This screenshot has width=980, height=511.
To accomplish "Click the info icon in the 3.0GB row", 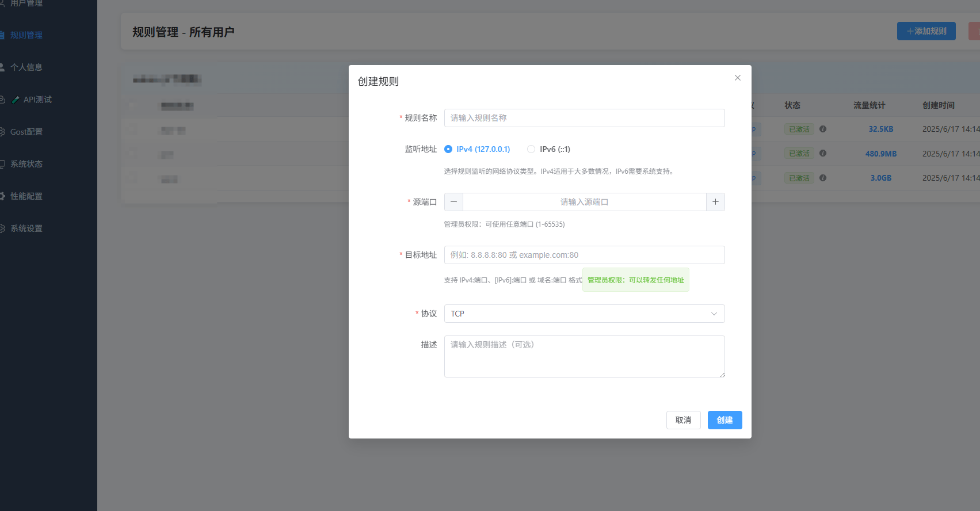I will pyautogui.click(x=823, y=178).
